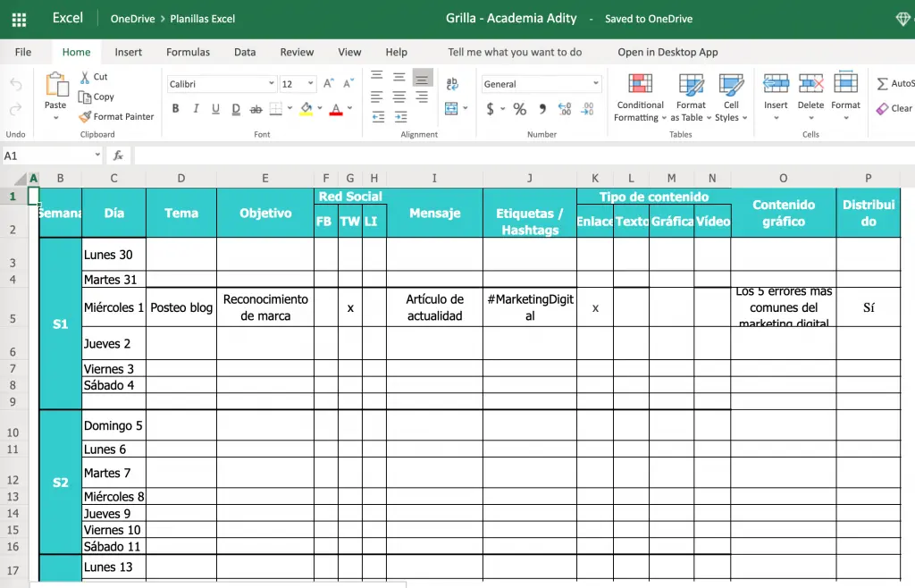Open the font color dropdown arrow
915x588 pixels.
(x=349, y=108)
